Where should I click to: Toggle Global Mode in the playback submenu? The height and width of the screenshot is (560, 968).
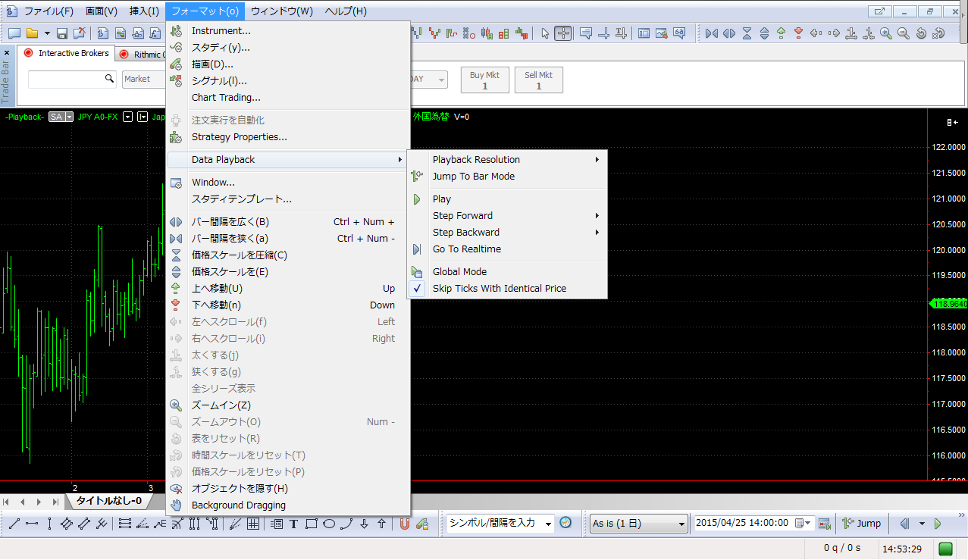[459, 272]
